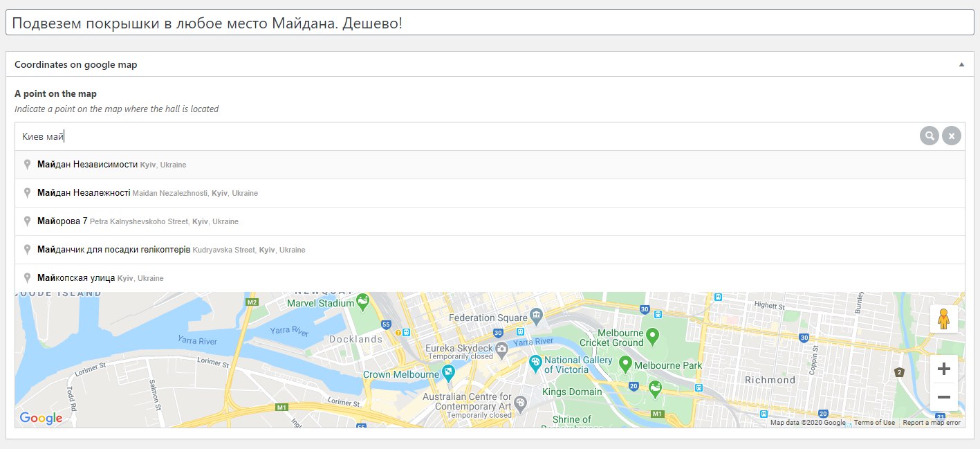
Task: Open the Terms of Use link
Action: point(874,423)
